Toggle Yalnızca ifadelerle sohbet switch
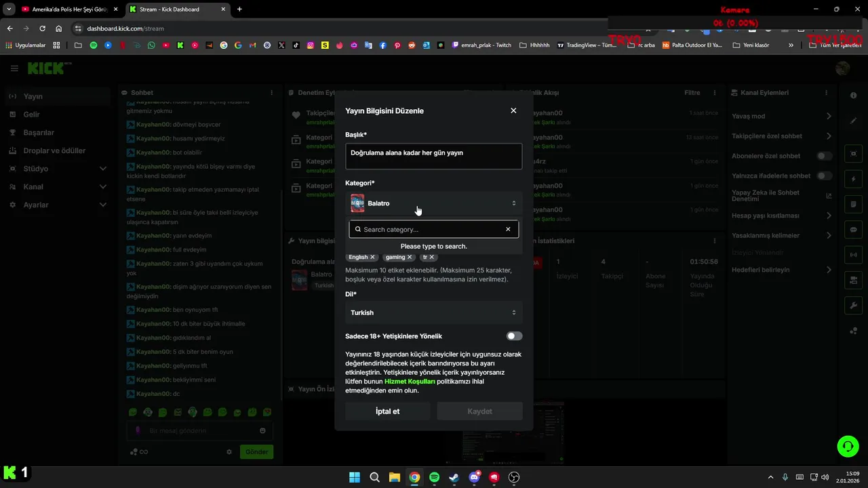The image size is (868, 488). point(824,176)
